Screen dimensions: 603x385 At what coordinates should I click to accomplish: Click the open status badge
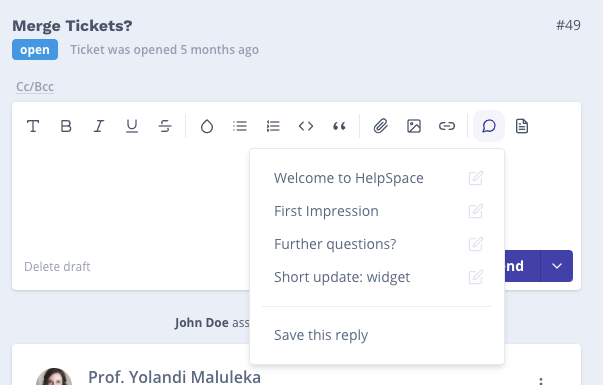(x=35, y=50)
